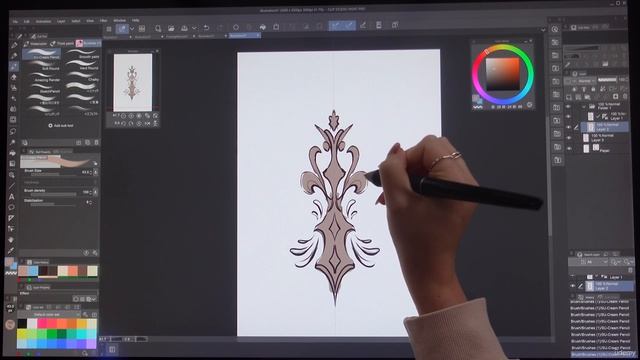Click the Add sub tool button

61,126
